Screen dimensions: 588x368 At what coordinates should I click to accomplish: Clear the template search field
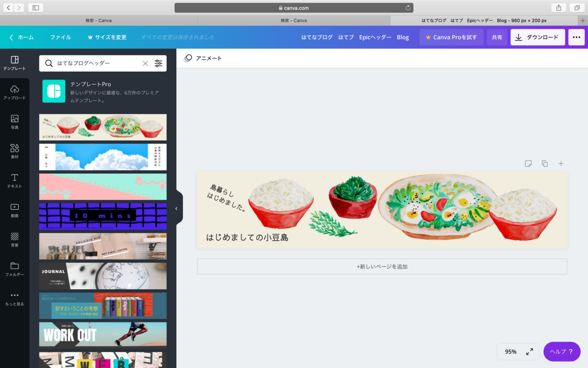tap(145, 63)
